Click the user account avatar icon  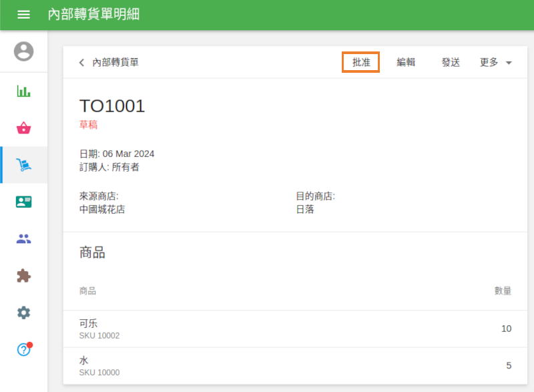tap(23, 51)
